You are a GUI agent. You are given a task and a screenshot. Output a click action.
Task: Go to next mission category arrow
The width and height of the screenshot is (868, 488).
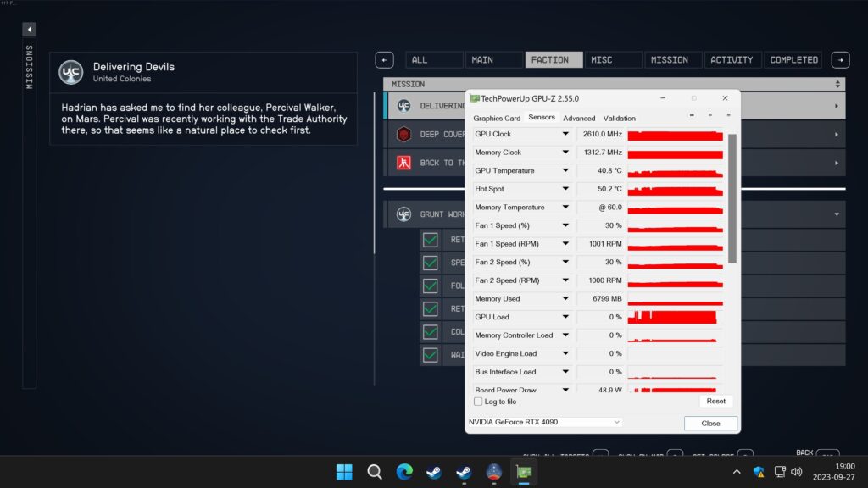840,60
